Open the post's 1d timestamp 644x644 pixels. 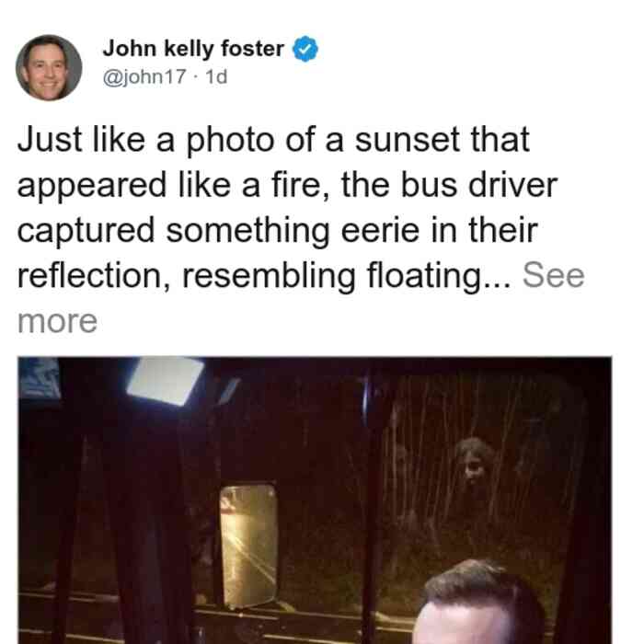[x=216, y=76]
